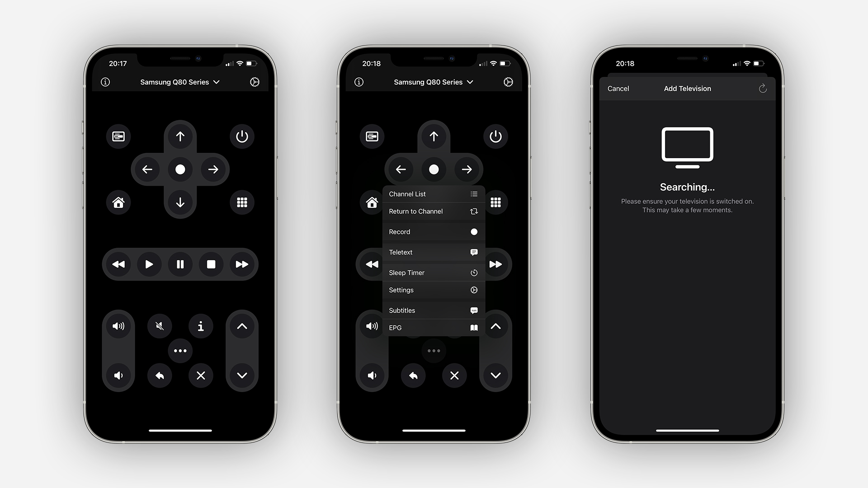Click the Channel List icon
Screen dimensions: 868x488
tap(474, 194)
